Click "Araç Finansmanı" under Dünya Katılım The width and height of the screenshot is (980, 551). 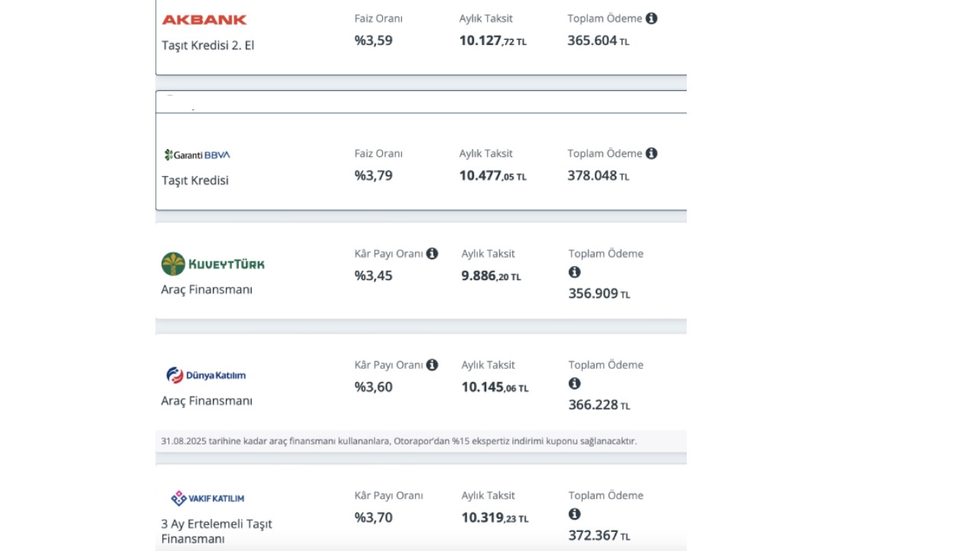tap(207, 401)
